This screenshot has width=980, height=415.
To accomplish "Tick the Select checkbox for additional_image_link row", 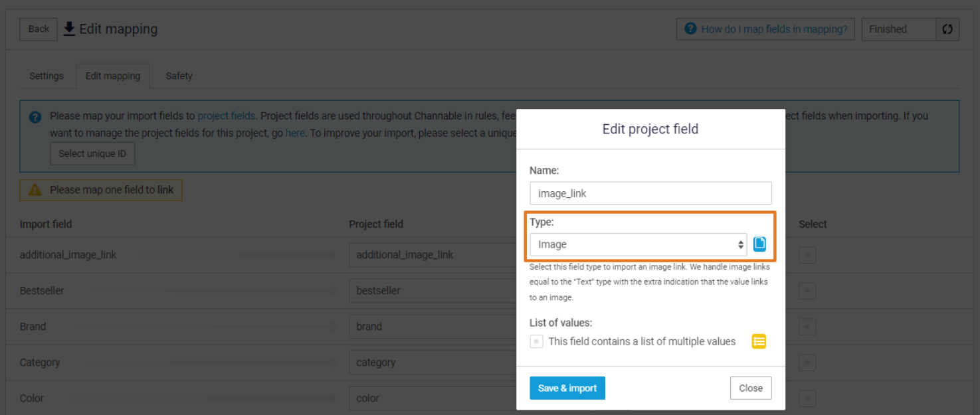I will point(807,255).
